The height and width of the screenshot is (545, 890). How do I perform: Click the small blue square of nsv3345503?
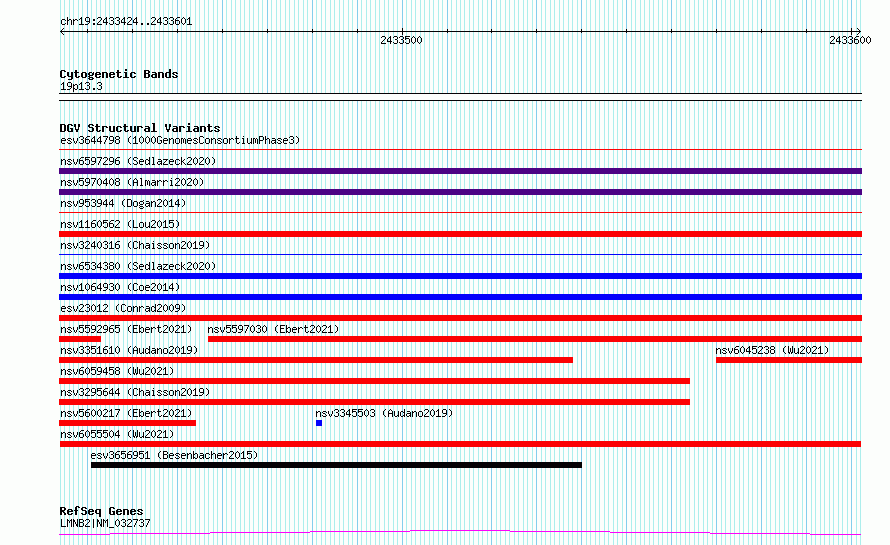pos(319,423)
